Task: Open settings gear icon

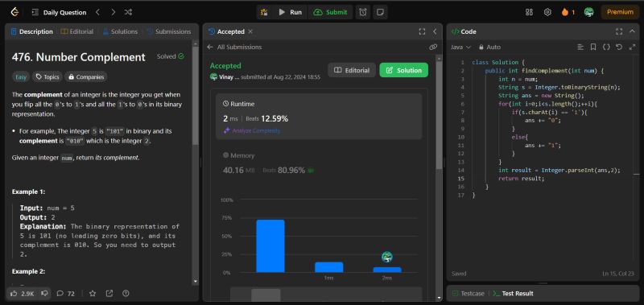Action: click(547, 12)
